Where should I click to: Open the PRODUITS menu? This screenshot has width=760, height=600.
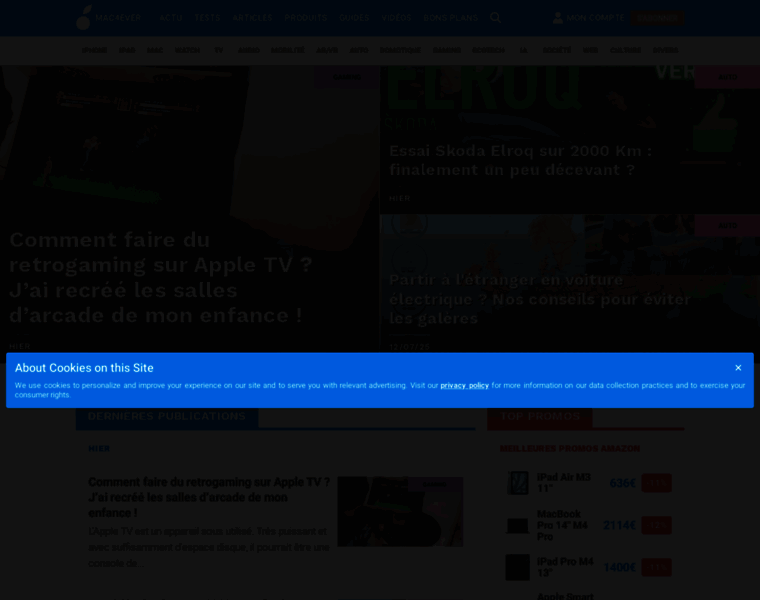coord(306,18)
